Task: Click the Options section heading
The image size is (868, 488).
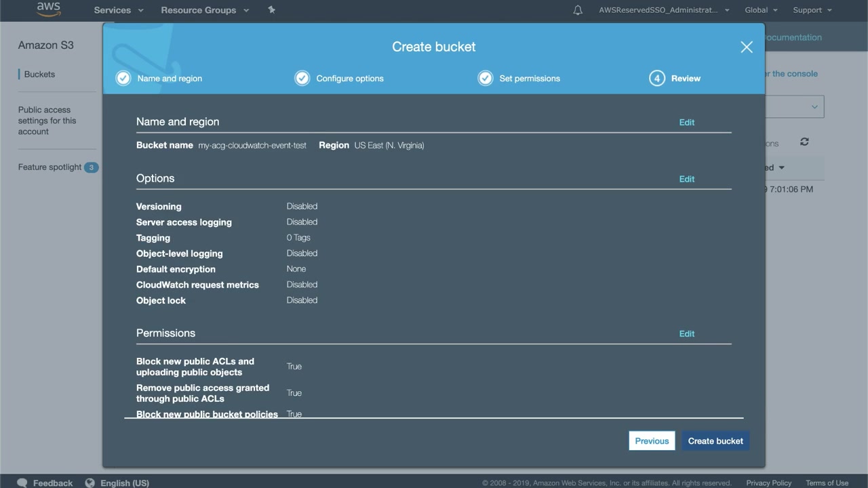Action: pyautogui.click(x=155, y=178)
